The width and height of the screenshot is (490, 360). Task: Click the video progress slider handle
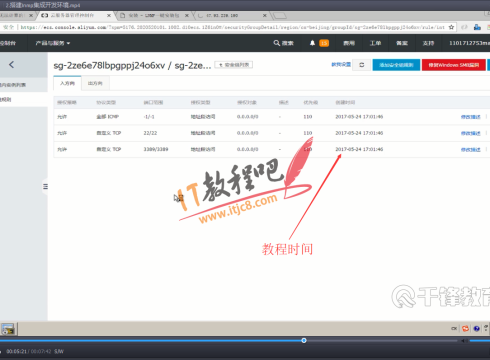pos(304,340)
